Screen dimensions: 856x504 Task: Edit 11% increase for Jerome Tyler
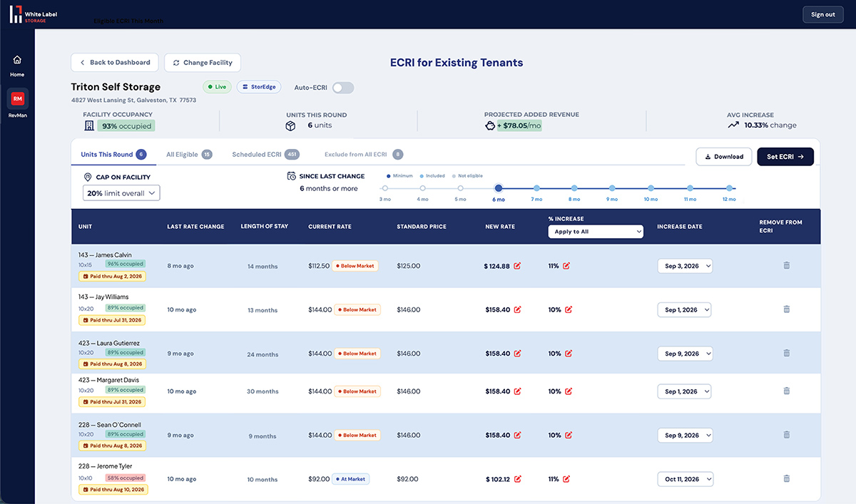(566, 479)
